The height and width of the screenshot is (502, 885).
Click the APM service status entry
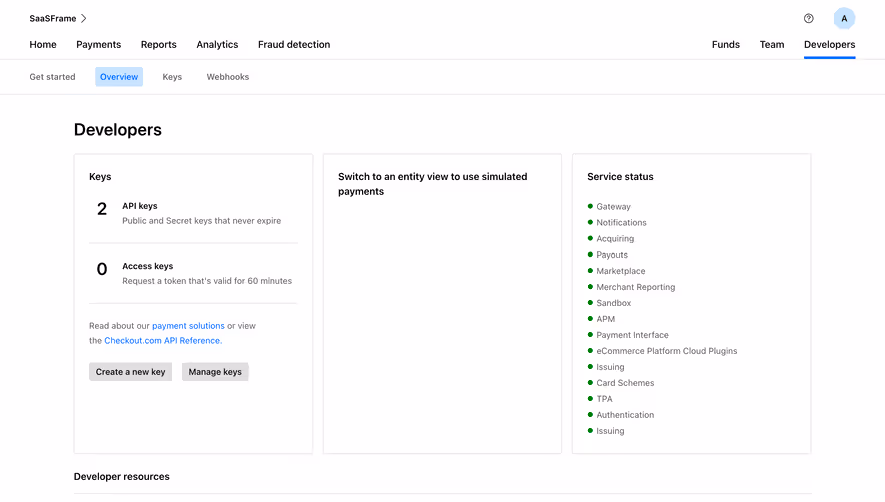click(x=606, y=319)
